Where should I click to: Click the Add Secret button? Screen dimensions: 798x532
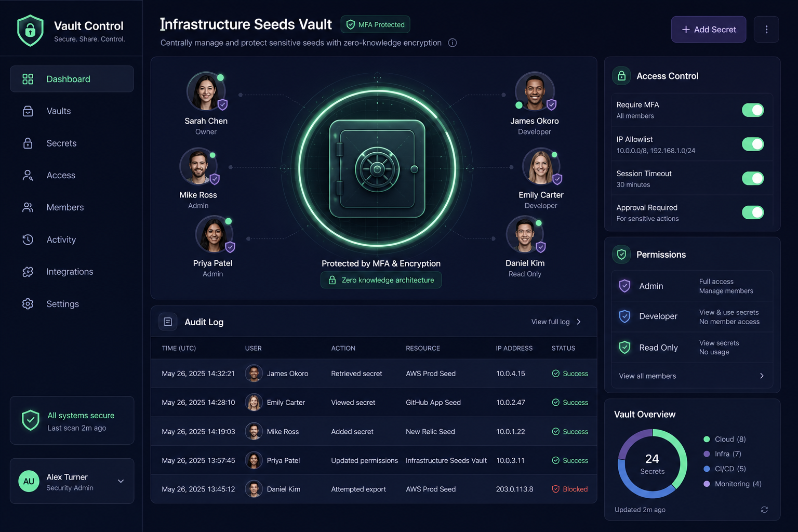click(x=709, y=30)
